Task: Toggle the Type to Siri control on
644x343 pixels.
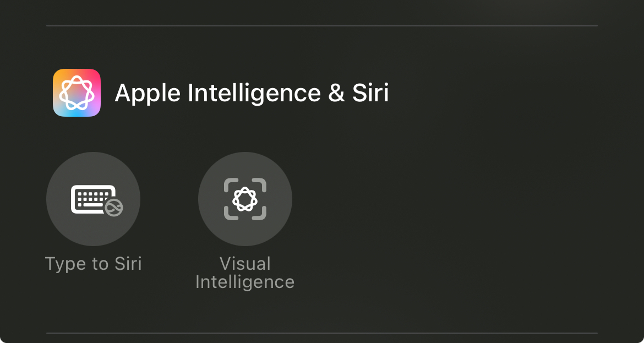Action: click(x=93, y=199)
